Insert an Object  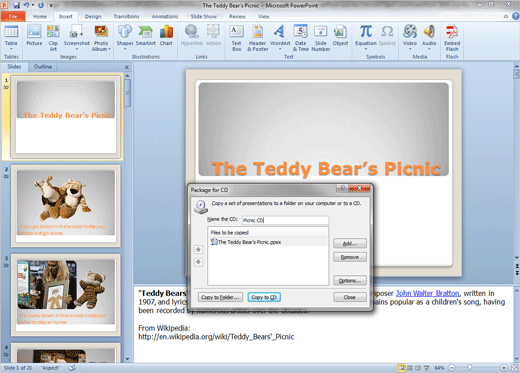point(340,36)
